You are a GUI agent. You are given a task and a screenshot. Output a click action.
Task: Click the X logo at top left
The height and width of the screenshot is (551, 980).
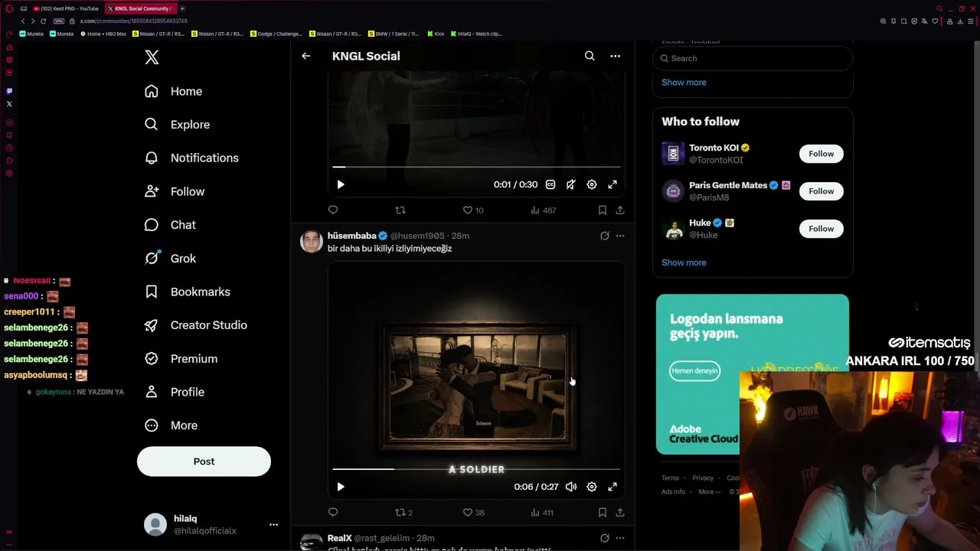tap(152, 57)
